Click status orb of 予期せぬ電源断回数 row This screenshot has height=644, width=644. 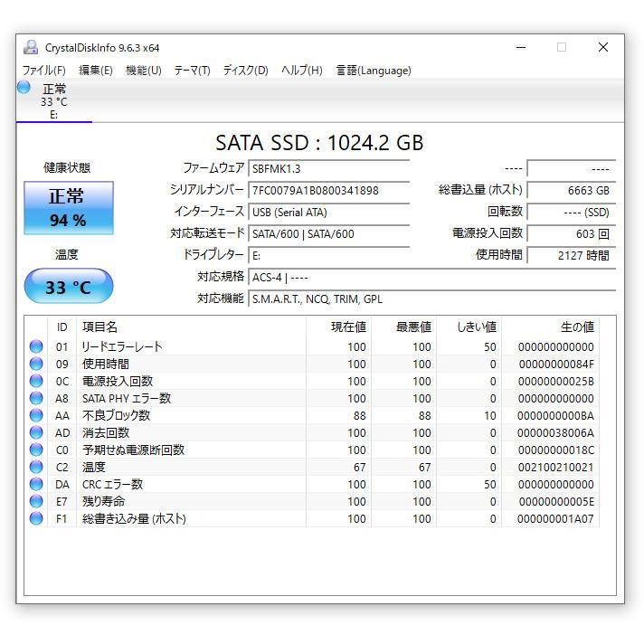pyautogui.click(x=36, y=450)
